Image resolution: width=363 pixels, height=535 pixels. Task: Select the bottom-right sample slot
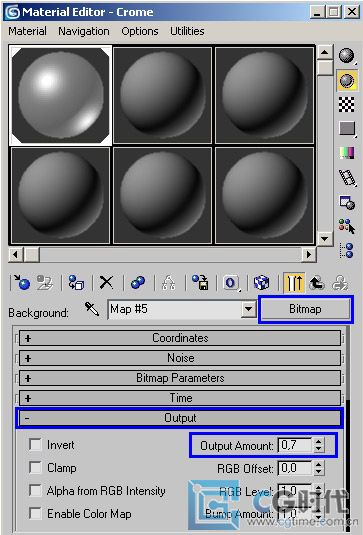(264, 195)
